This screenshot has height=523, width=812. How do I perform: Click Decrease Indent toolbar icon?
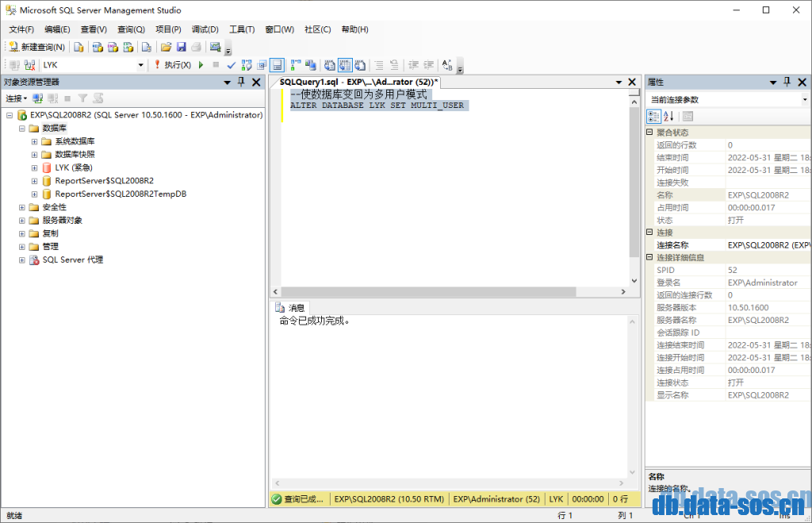click(x=414, y=65)
